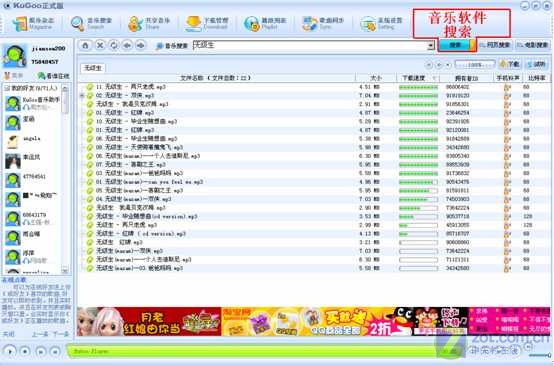Click the home navigation button

pyautogui.click(x=85, y=46)
